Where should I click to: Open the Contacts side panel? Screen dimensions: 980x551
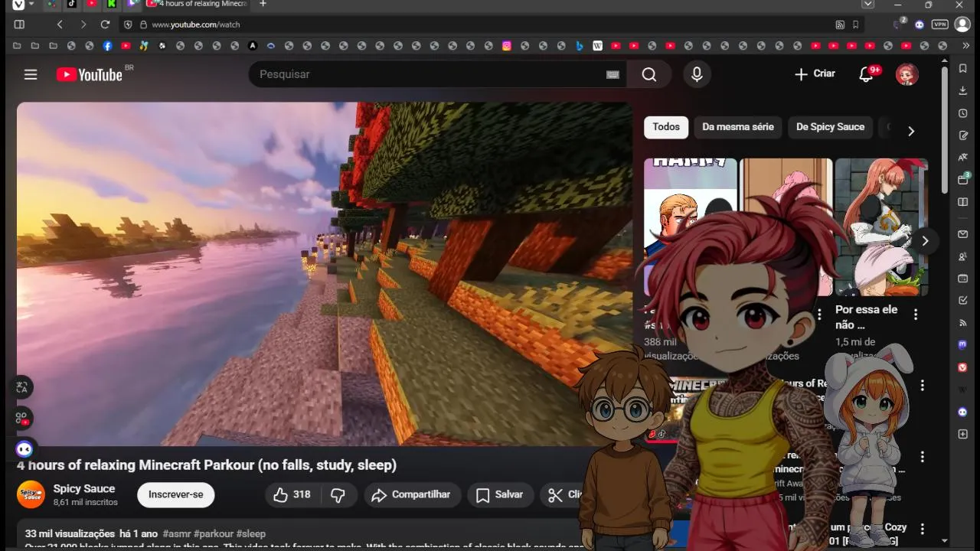(963, 256)
